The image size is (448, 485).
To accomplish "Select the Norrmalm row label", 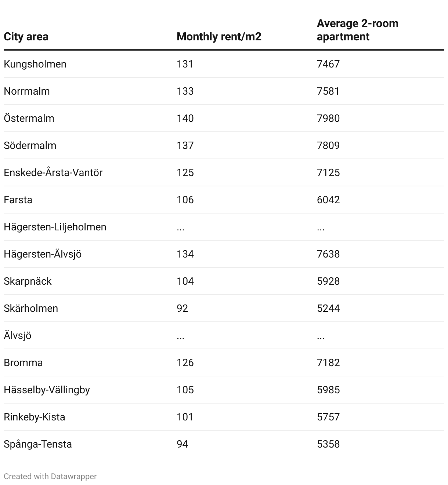I will coord(27,91).
